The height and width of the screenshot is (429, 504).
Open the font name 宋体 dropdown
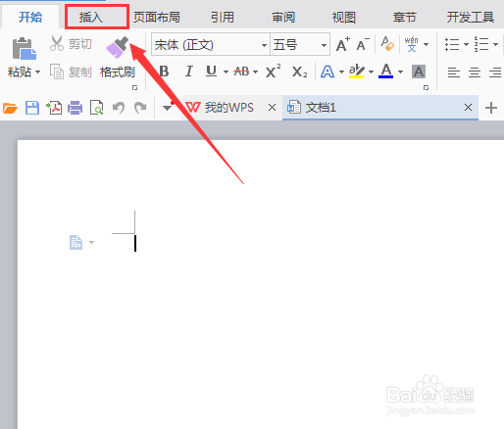coord(264,45)
